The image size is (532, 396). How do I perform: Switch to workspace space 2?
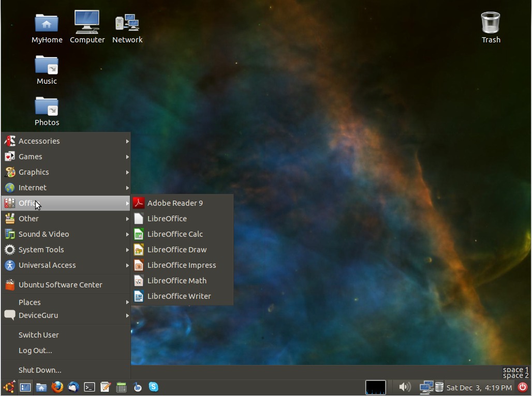[515, 376]
